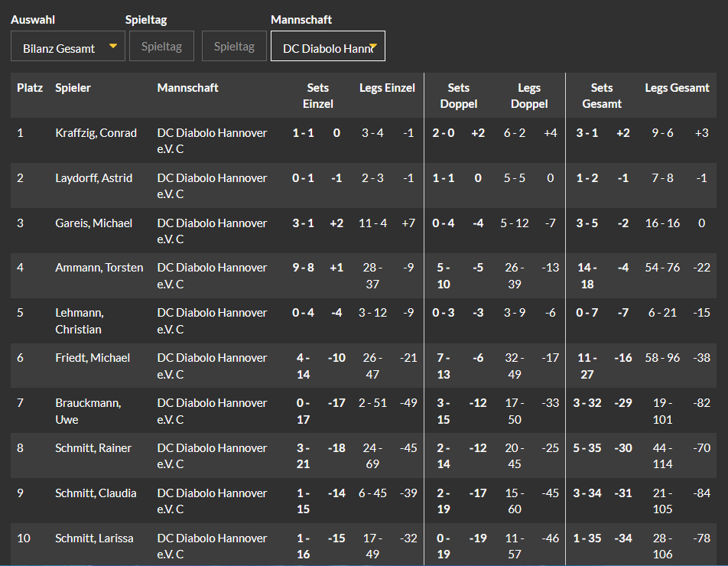728x566 pixels.
Task: Click Legs Gesamt 58 - 96 for Friedt
Action: (x=662, y=358)
